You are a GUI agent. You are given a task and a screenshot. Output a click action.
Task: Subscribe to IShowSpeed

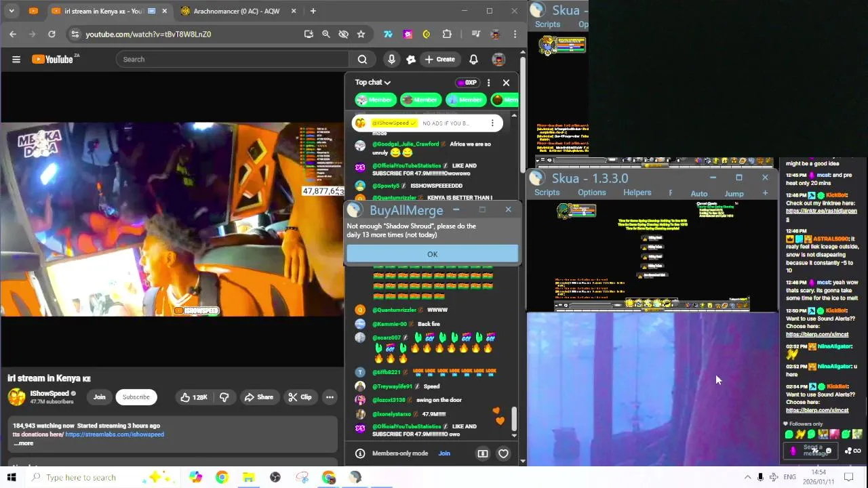click(x=136, y=397)
